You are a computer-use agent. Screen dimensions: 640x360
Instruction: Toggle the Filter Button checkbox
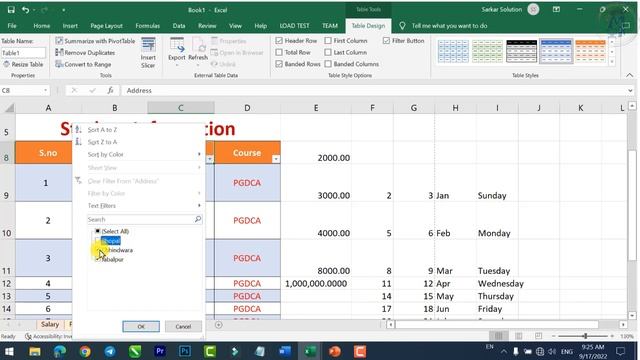point(387,40)
